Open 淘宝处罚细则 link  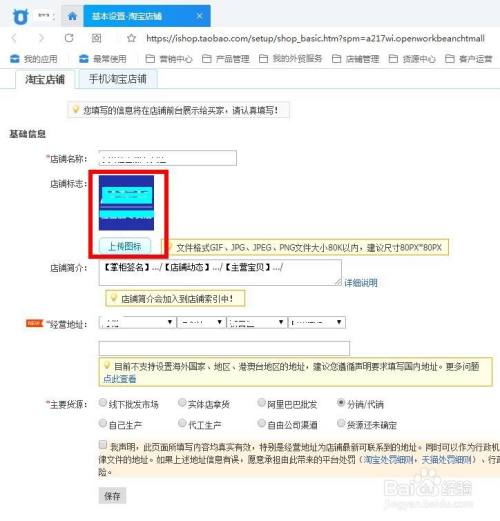[x=388, y=460]
